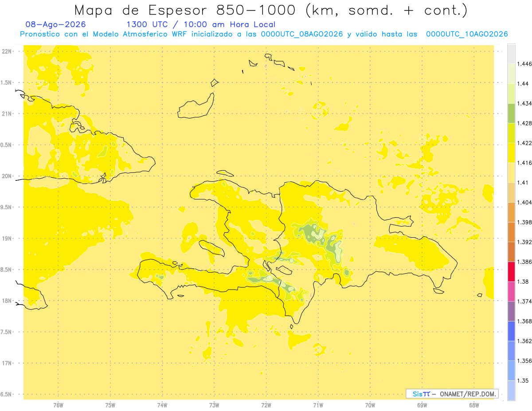Screen dimensions: 532x411
Task: Click the gray swatch above 1.446 on the colorbar
Action: (x=511, y=54)
